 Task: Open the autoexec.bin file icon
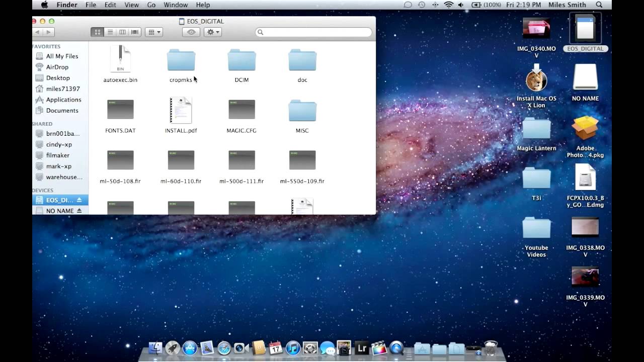(x=120, y=59)
